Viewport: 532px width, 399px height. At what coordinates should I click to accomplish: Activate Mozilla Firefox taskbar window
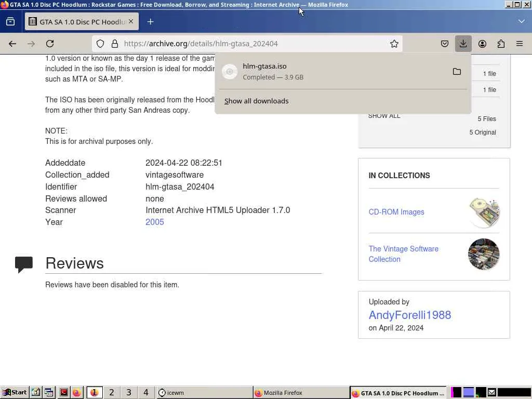(301, 393)
